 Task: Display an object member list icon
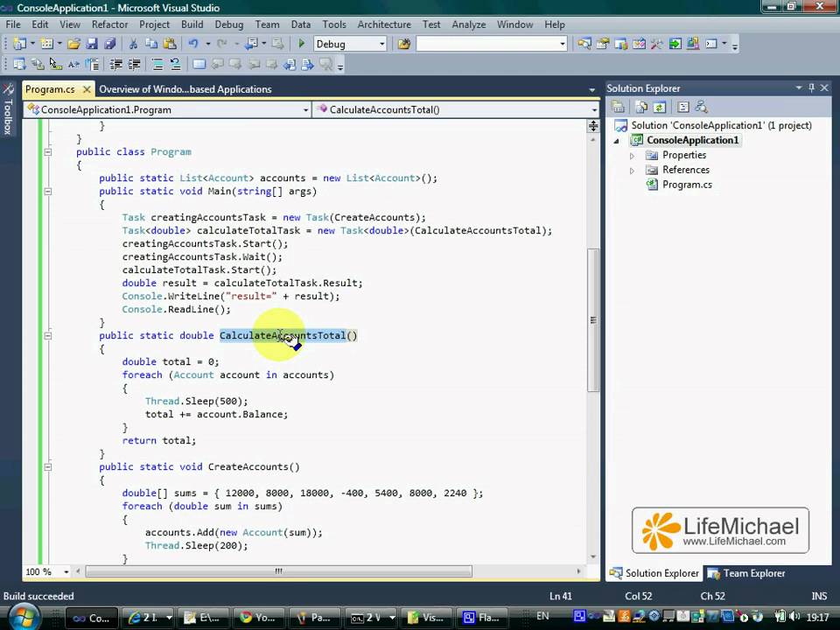click(19, 65)
